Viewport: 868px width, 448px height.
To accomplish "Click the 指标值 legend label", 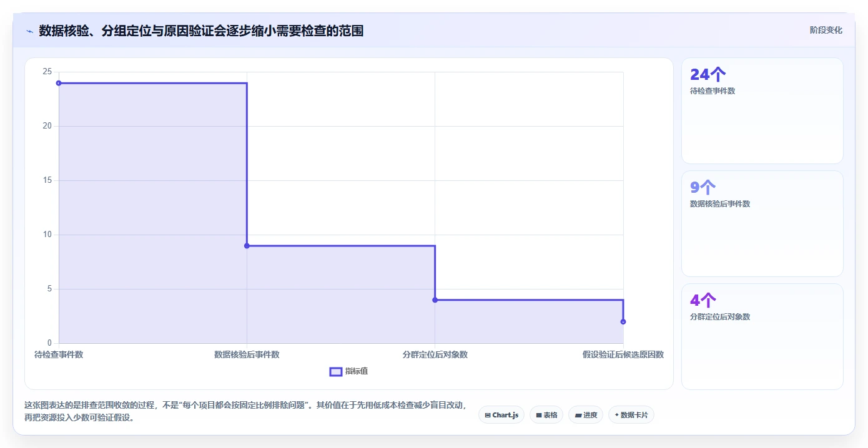I will [357, 371].
